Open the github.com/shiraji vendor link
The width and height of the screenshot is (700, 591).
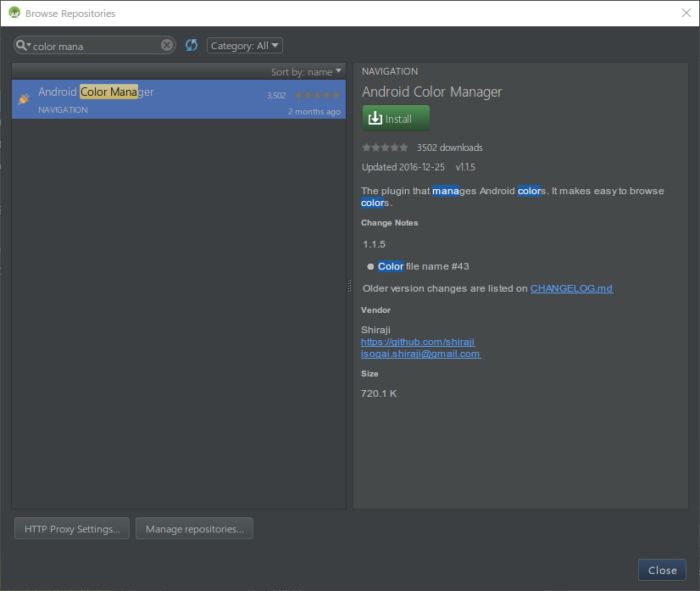tap(418, 342)
